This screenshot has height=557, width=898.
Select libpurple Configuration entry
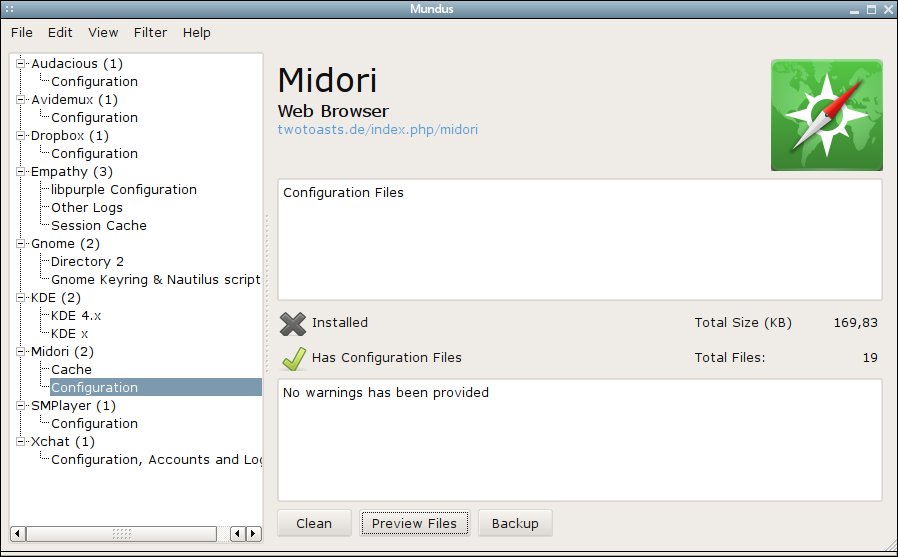[124, 189]
